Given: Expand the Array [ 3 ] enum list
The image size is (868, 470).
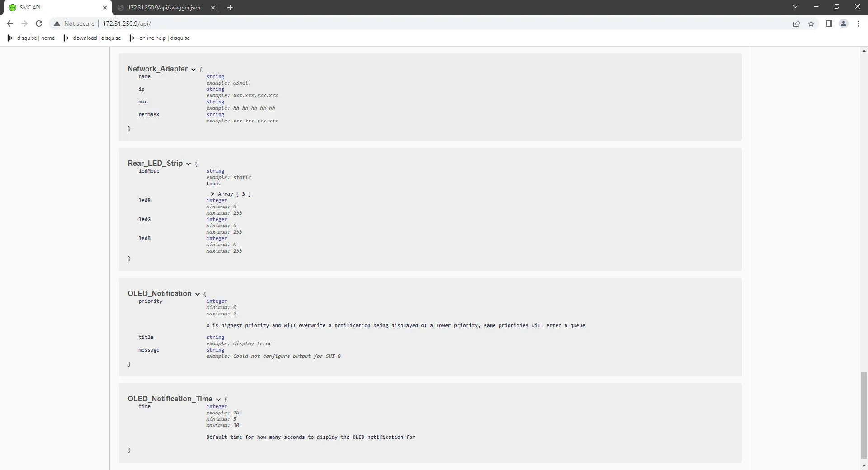Looking at the screenshot, I should [212, 194].
